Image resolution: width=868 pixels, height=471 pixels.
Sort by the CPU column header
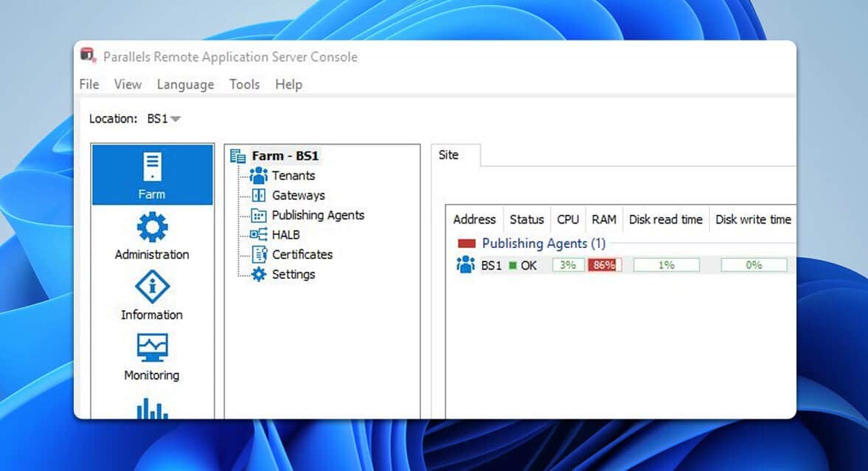568,219
